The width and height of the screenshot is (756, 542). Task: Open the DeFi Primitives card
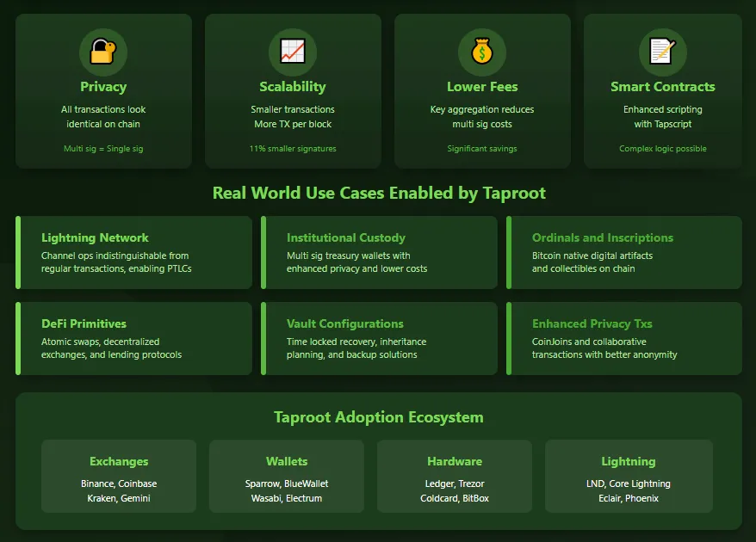pos(133,338)
